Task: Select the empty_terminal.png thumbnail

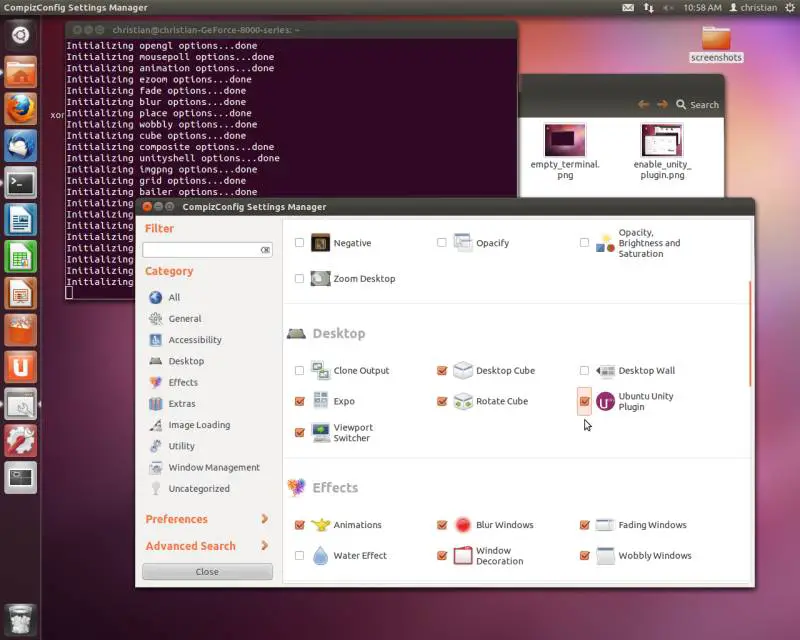Action: pos(565,140)
